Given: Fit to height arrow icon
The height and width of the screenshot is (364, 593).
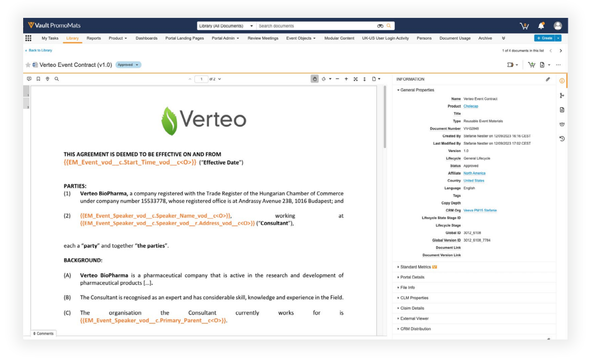Looking at the screenshot, I should (364, 79).
